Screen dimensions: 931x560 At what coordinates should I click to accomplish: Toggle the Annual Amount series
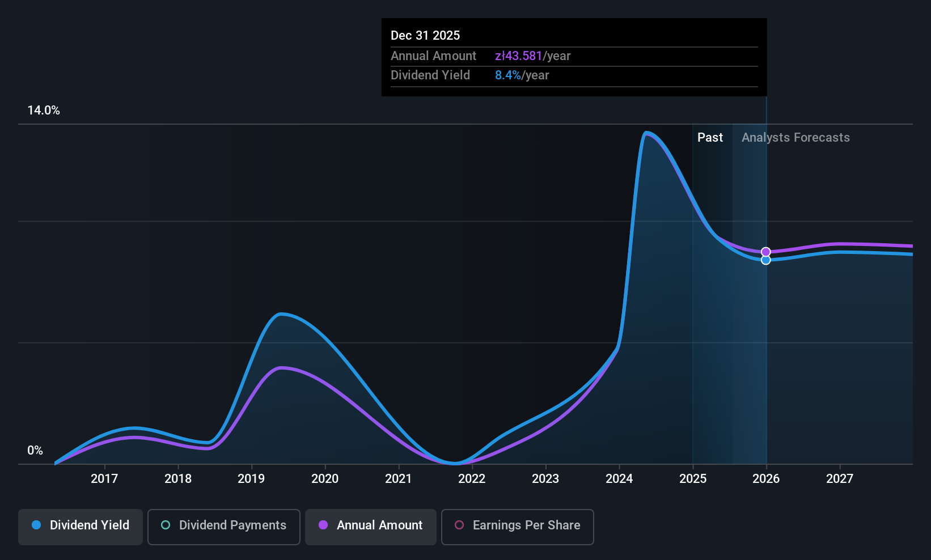pyautogui.click(x=371, y=527)
